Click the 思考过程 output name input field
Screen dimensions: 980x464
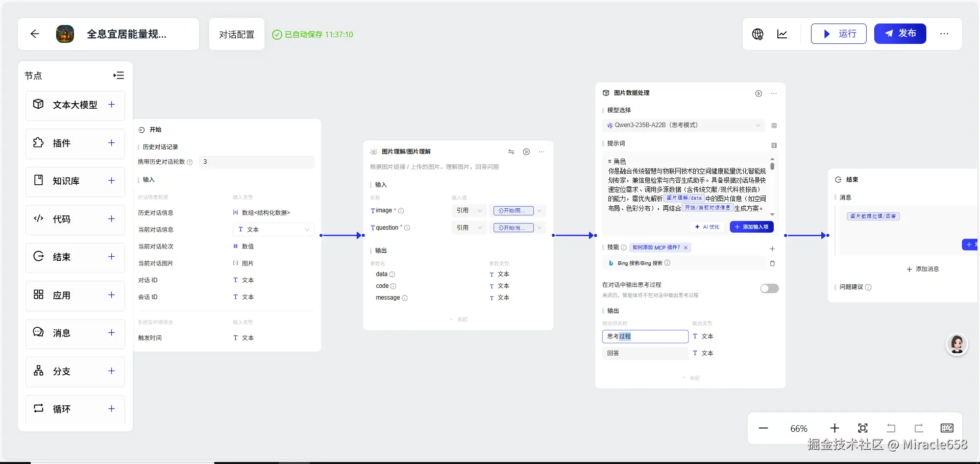(x=645, y=336)
